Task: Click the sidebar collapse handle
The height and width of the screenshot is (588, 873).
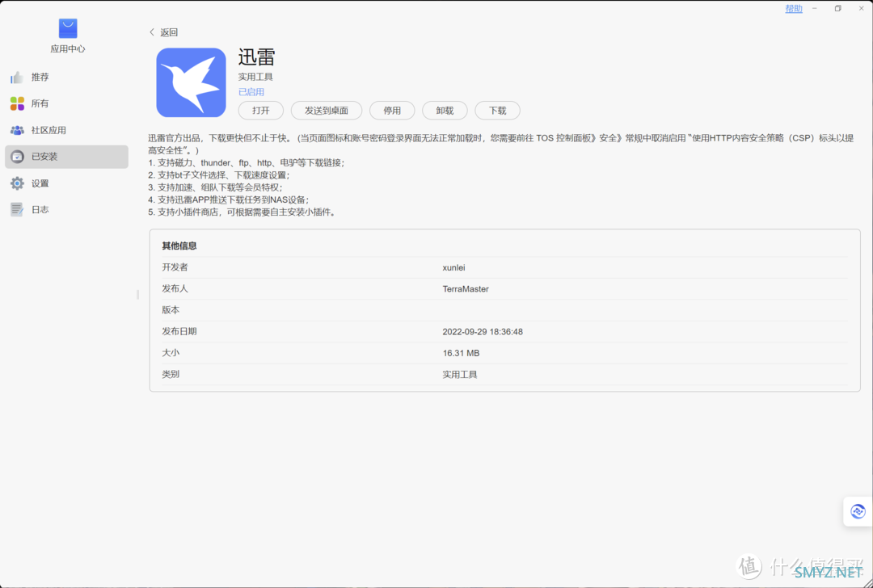Action: 137,294
